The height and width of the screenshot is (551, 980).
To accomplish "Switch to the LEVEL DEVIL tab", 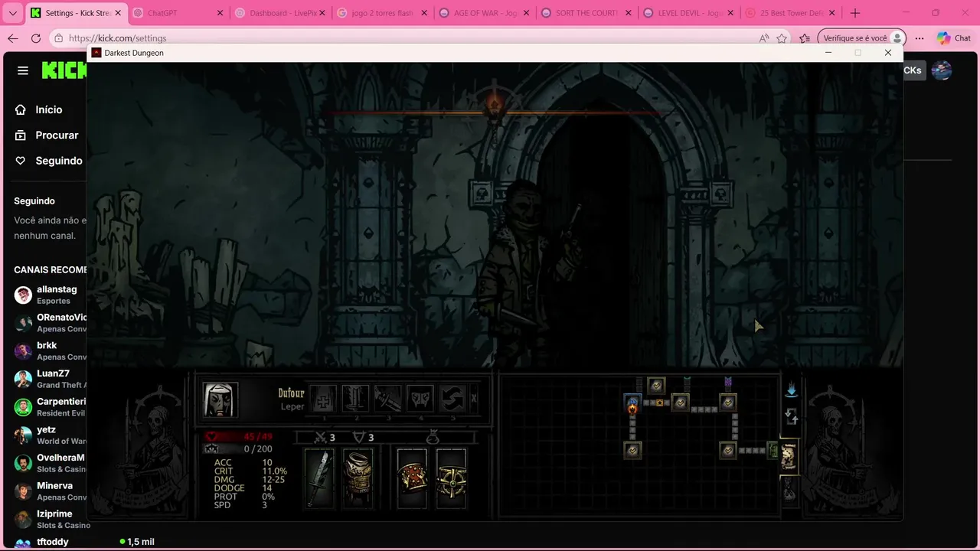I will point(688,13).
